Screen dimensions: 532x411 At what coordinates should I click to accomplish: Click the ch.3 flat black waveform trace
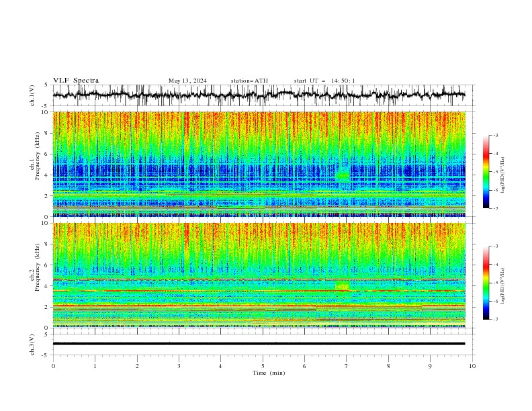(259, 344)
